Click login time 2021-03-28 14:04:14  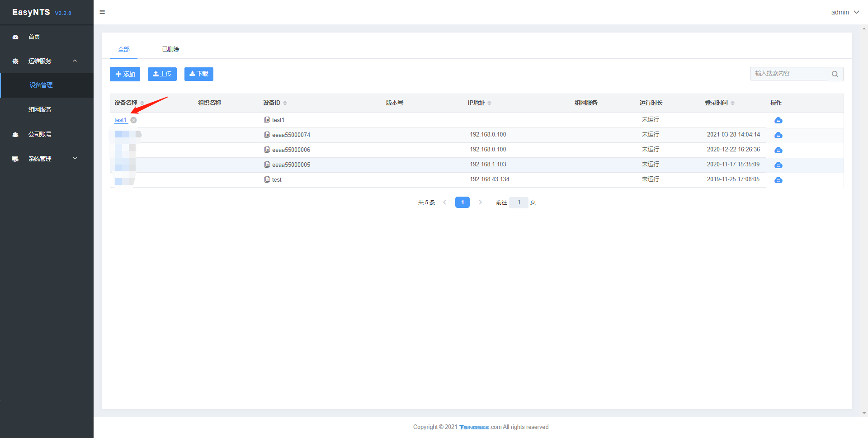click(733, 135)
